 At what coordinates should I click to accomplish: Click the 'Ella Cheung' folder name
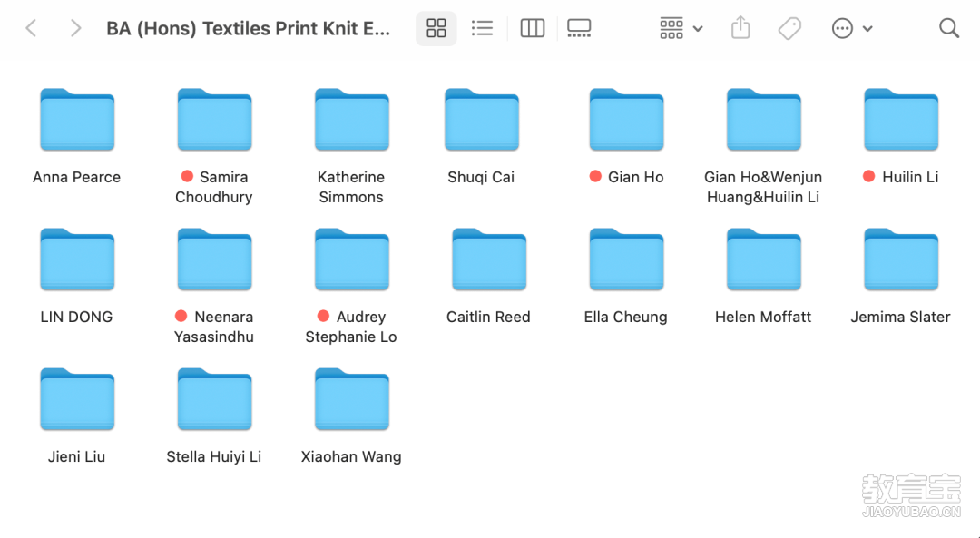point(625,318)
